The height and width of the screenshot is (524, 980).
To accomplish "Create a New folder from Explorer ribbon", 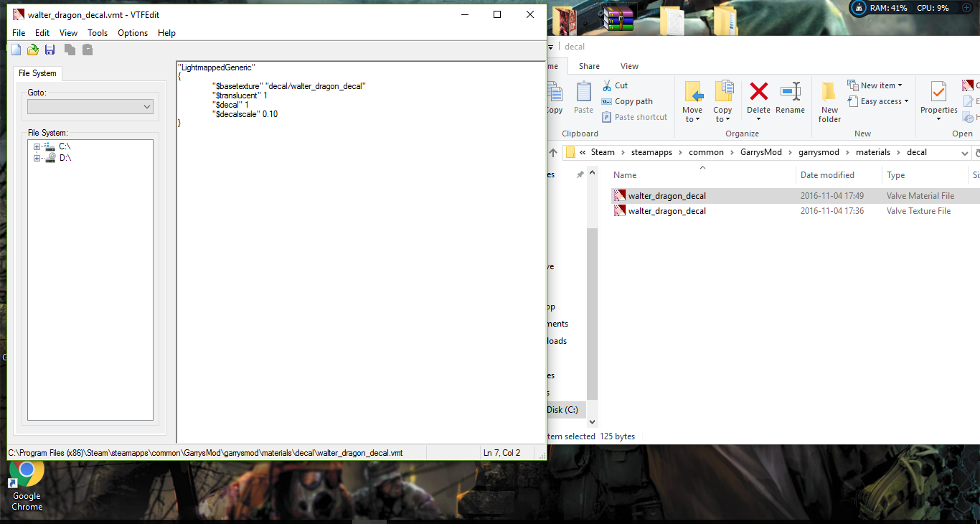I will tap(829, 102).
